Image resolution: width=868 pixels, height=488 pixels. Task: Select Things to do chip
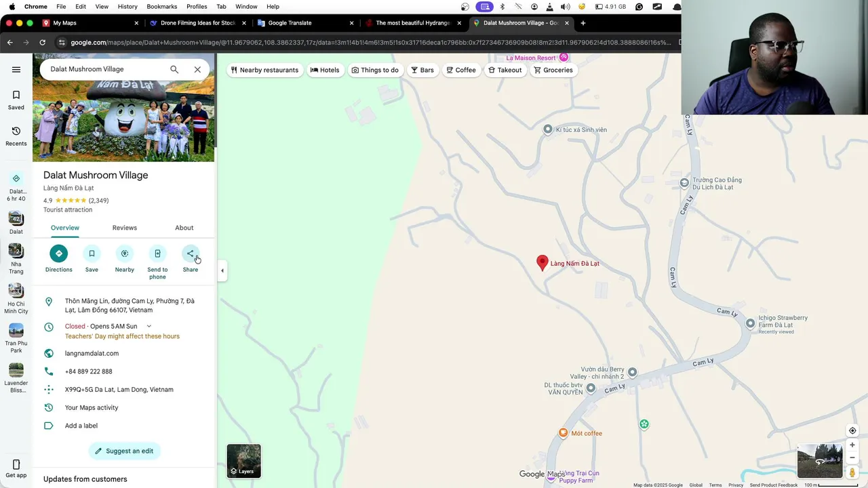click(375, 70)
